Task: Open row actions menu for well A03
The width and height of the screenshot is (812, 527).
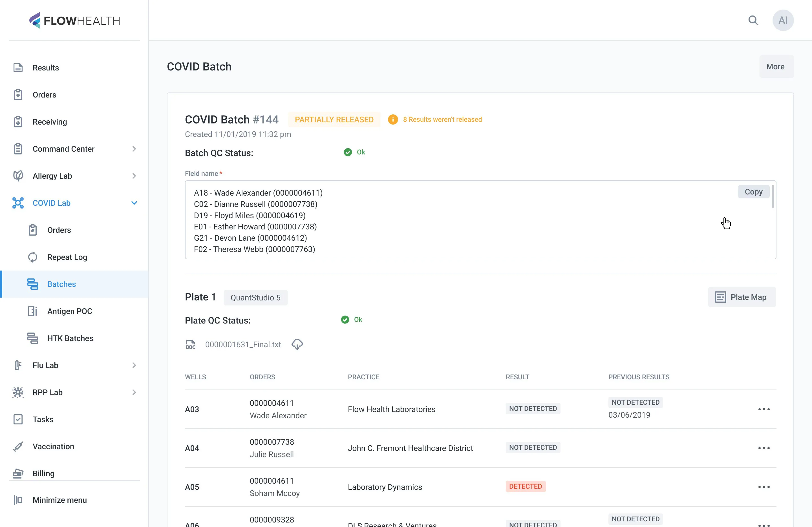Action: [764, 409]
